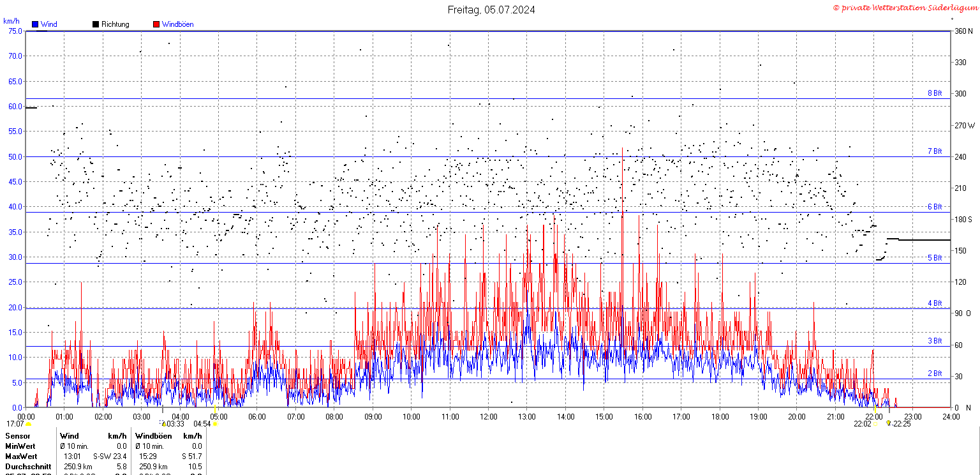Click the 12:00 time axis label

[x=488, y=417]
